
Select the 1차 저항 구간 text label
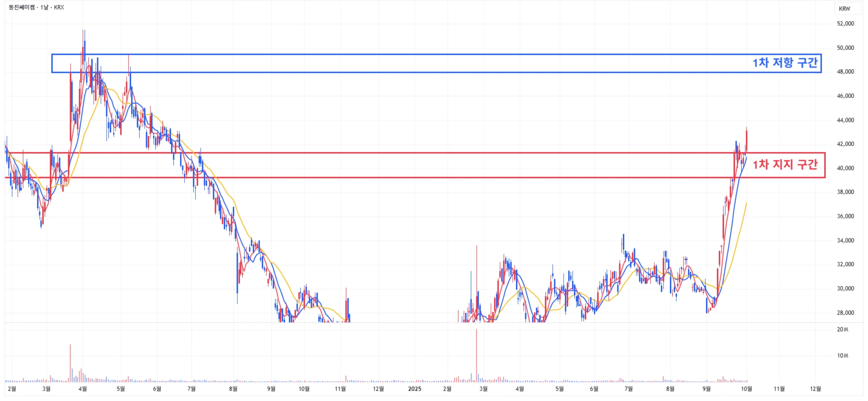click(785, 63)
